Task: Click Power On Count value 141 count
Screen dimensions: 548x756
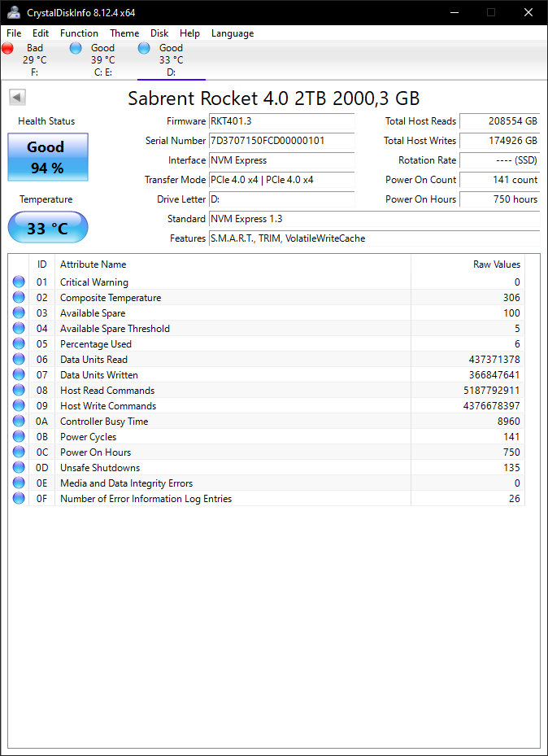Action: [x=499, y=180]
